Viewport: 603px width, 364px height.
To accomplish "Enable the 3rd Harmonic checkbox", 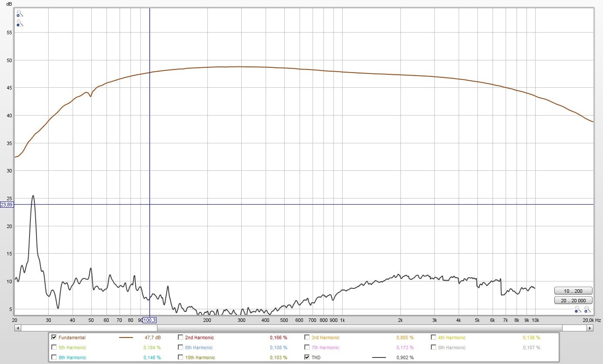I will (x=307, y=338).
